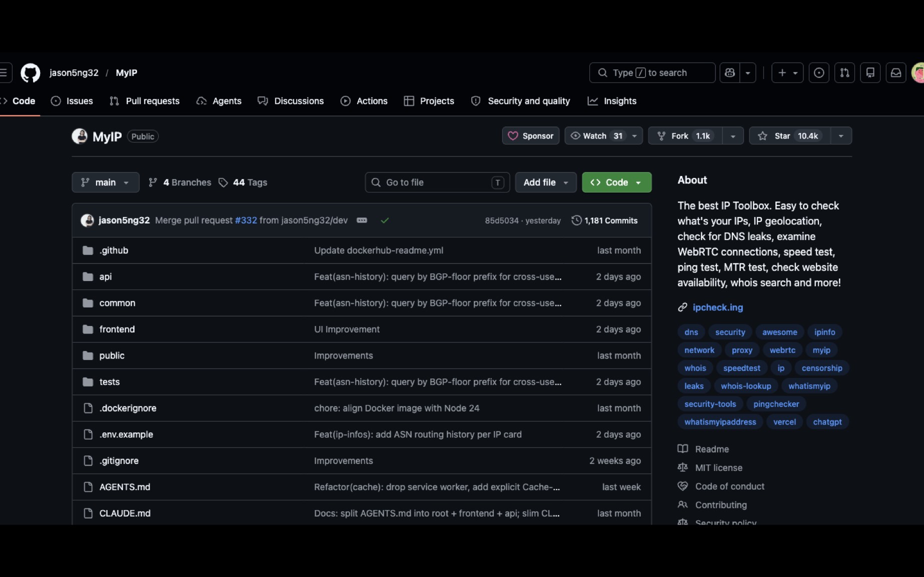Open the hamburger navigation menu

[x=4, y=73]
